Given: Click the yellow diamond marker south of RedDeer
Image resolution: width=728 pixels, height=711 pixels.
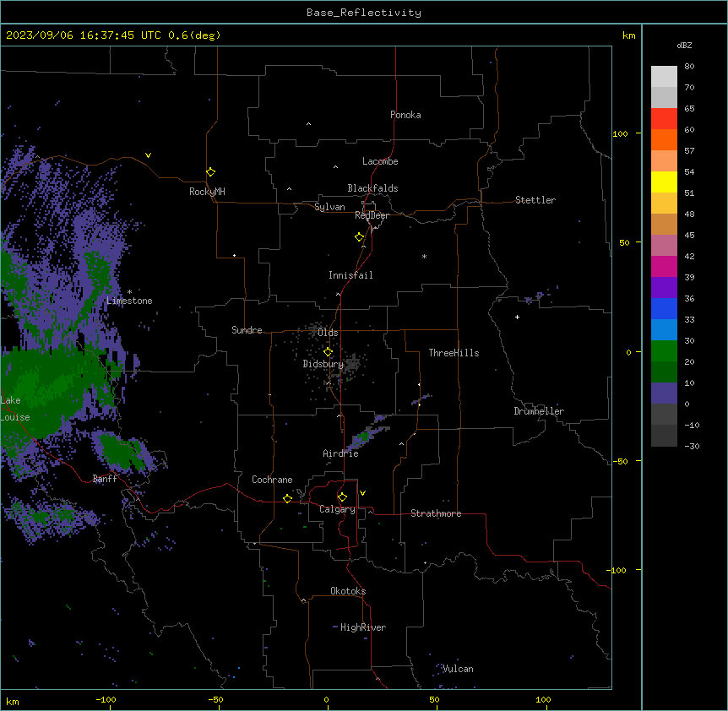Looking at the screenshot, I should click(x=360, y=237).
